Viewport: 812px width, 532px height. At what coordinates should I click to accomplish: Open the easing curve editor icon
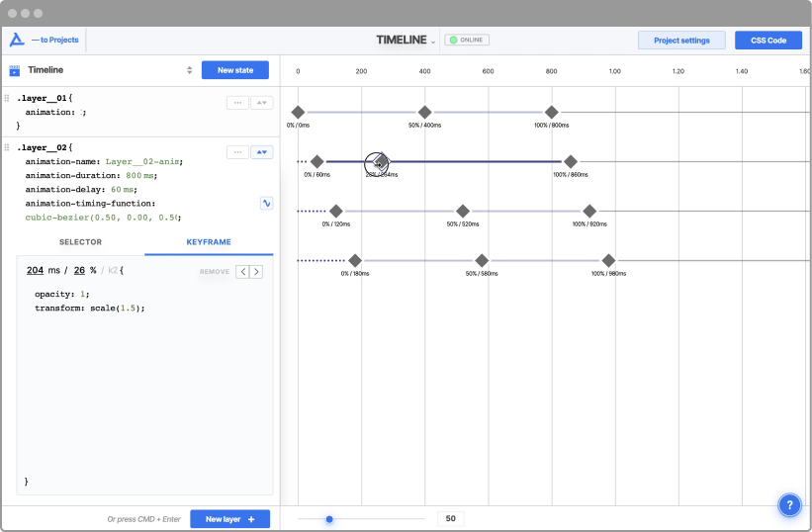[266, 204]
